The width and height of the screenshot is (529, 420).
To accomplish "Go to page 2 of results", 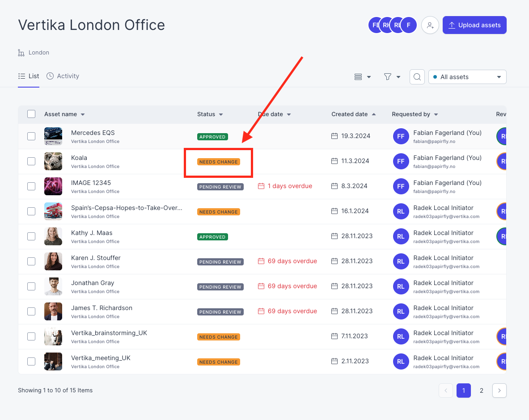I will point(482,391).
